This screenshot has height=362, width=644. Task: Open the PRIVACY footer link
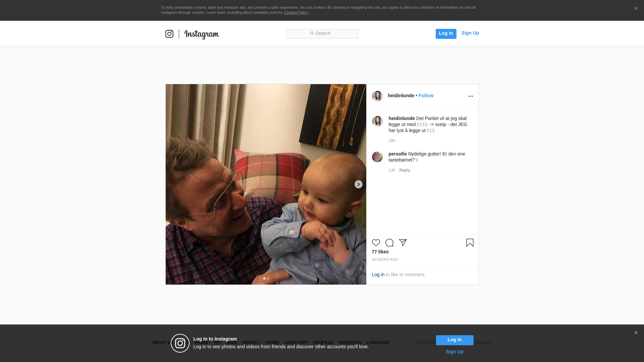[x=251, y=343]
